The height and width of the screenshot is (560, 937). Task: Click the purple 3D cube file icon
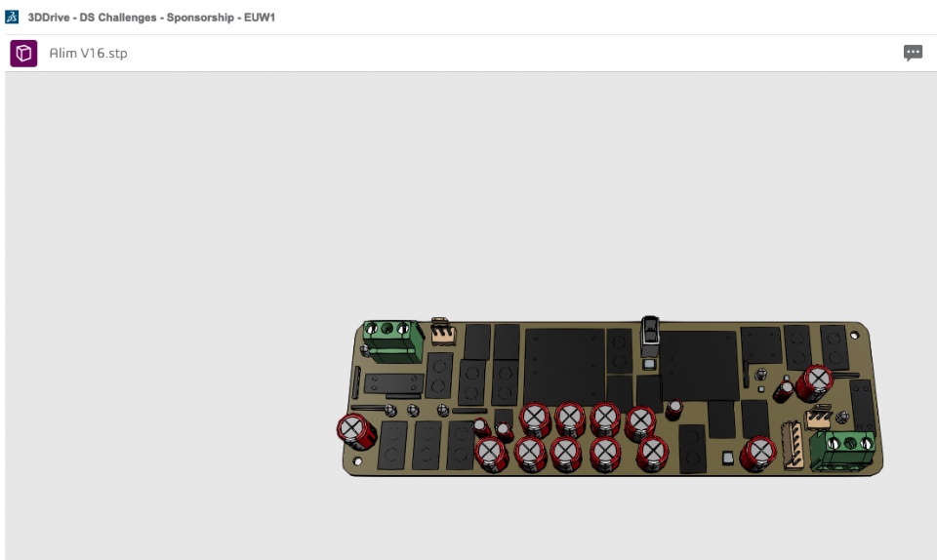coord(23,53)
